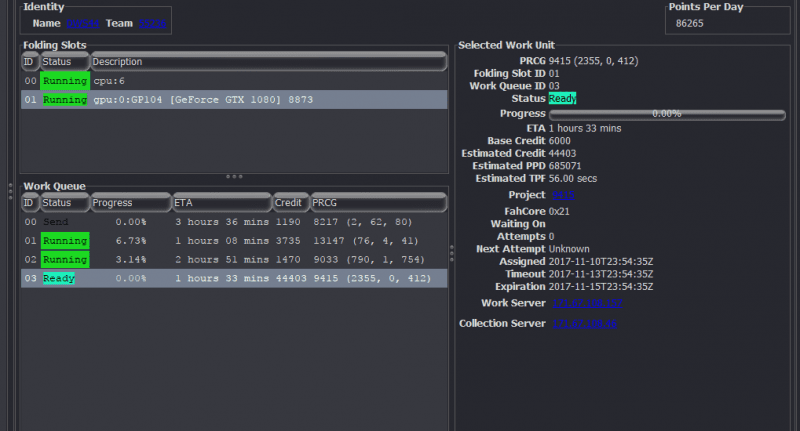Sort Work Queue by Credit header
The image size is (800, 431).
click(x=291, y=203)
